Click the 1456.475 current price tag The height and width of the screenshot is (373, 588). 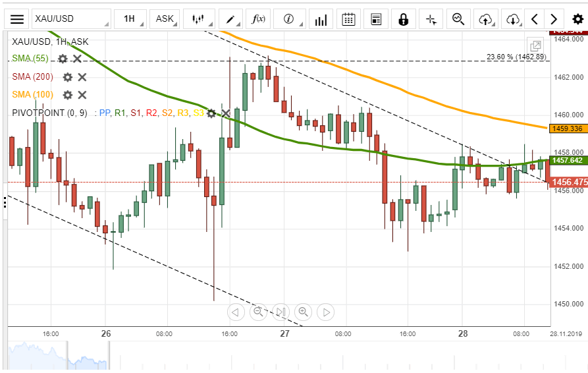tap(569, 182)
